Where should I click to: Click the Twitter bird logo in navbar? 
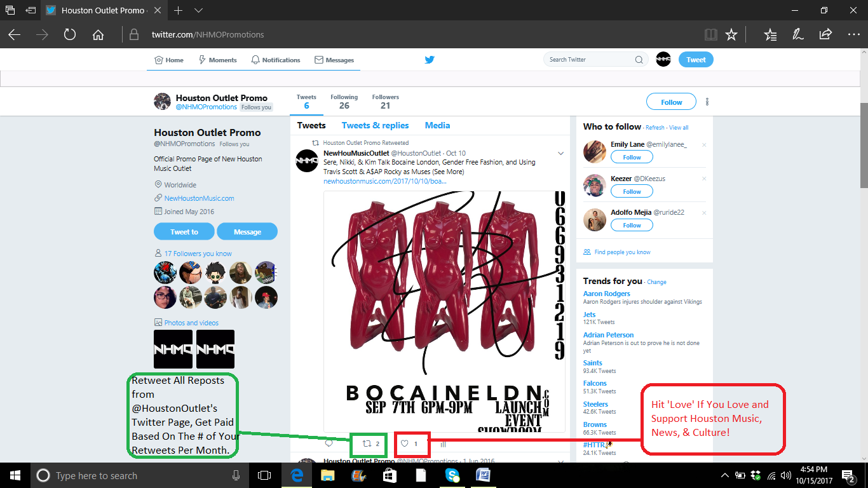pos(430,60)
